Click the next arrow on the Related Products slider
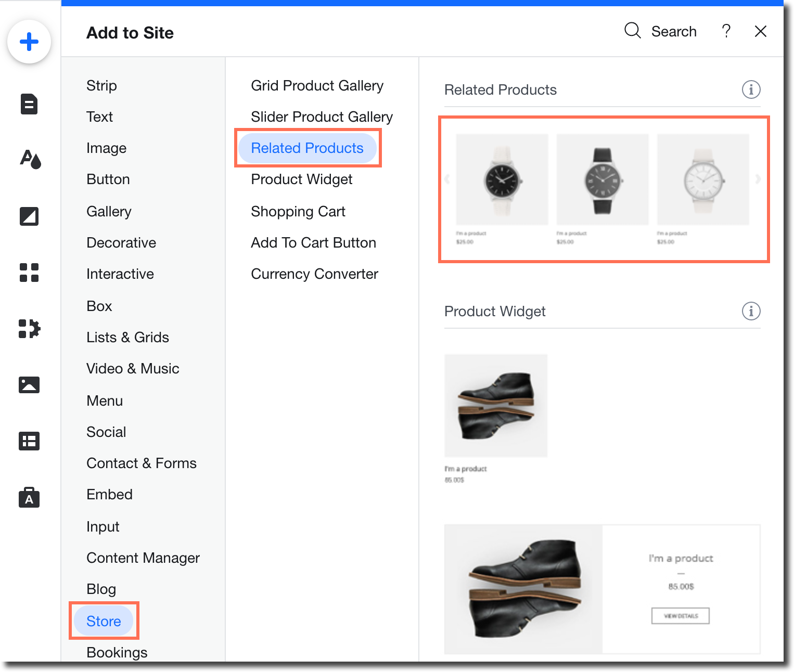Viewport: 794px width, 672px height. point(758,179)
